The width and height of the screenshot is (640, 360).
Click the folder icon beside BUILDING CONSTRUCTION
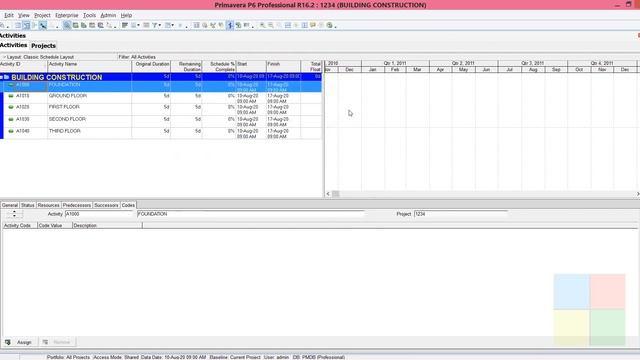click(7, 77)
